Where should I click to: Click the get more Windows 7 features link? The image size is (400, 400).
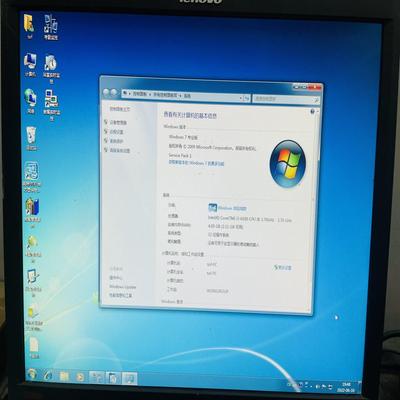click(196, 163)
